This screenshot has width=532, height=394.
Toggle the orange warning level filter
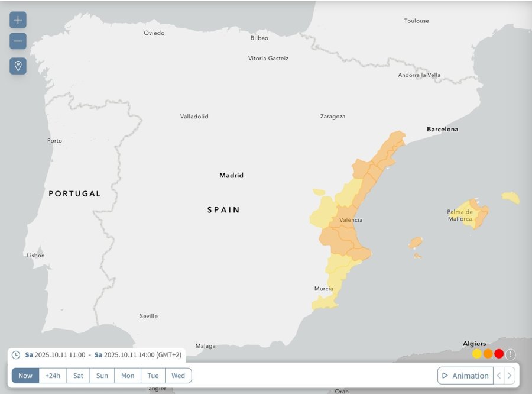click(x=488, y=354)
